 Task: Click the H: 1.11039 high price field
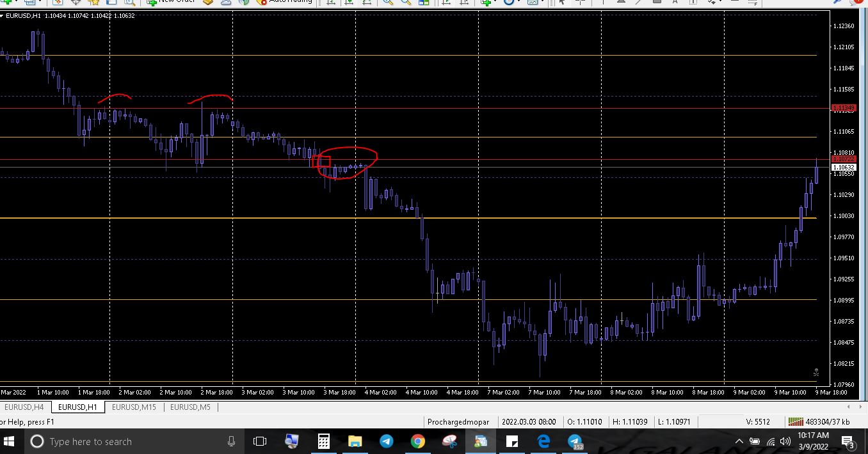click(630, 422)
